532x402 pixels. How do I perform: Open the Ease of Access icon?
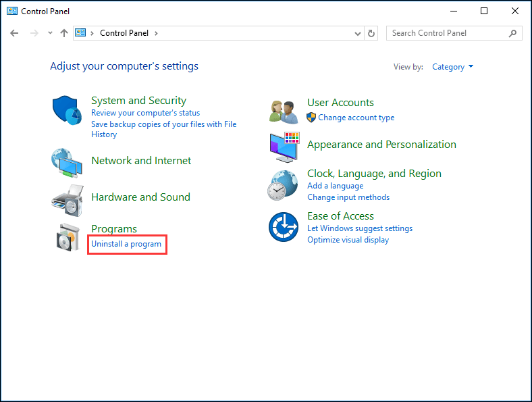pos(284,227)
